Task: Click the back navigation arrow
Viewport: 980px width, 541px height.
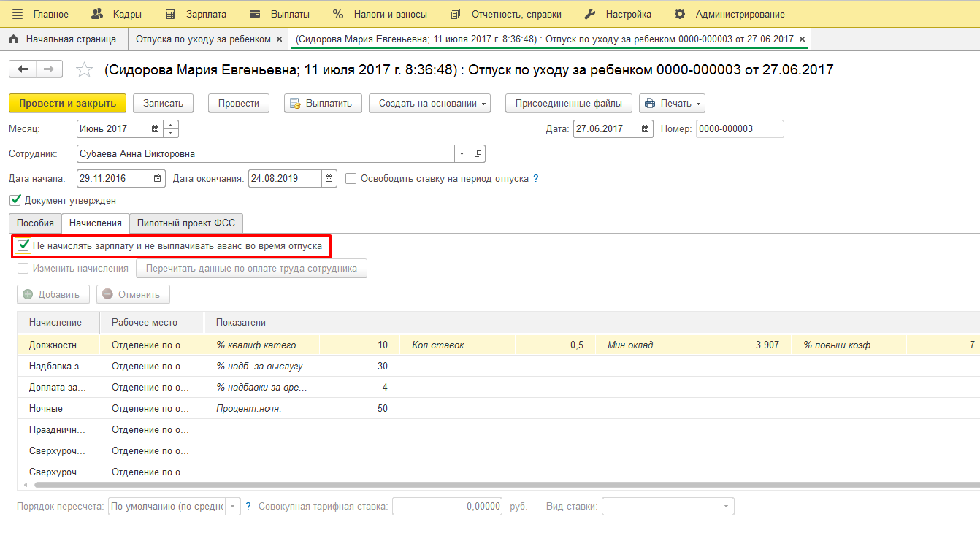Action: tap(23, 69)
